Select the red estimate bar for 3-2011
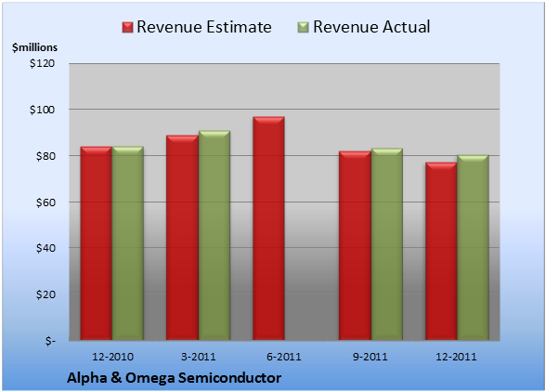 [182, 238]
